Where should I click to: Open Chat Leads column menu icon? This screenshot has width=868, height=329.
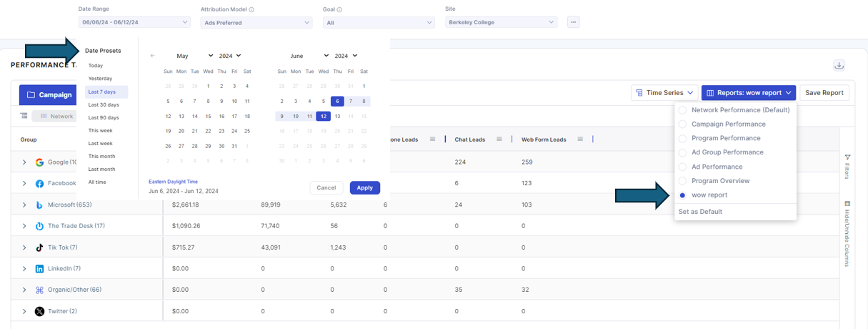pos(499,139)
